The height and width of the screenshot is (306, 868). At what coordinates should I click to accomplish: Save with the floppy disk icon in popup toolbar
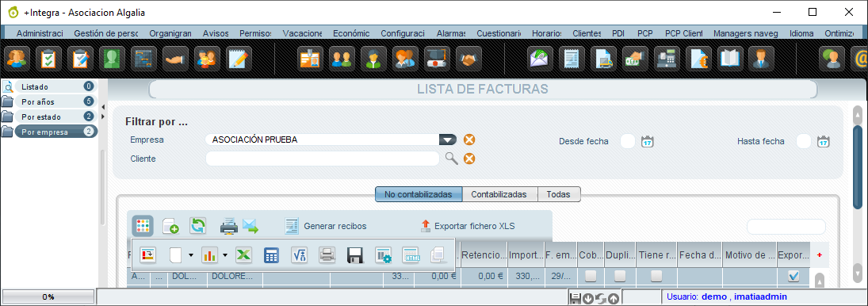[355, 255]
